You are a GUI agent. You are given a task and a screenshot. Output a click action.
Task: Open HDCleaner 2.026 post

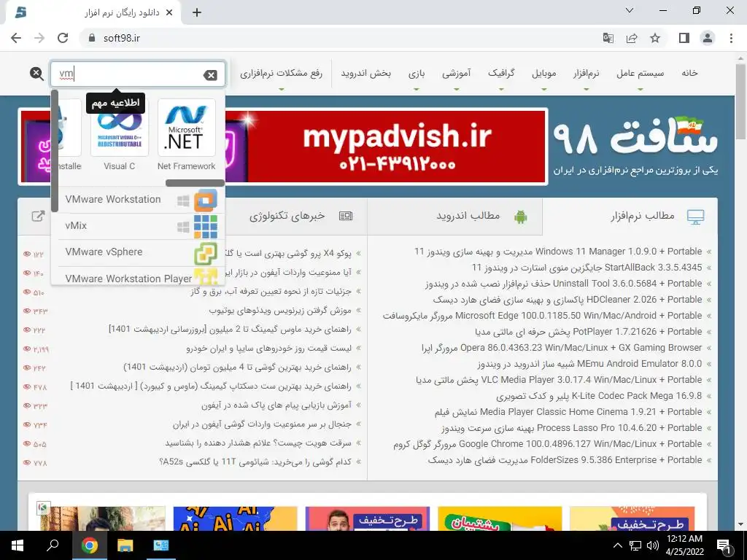click(x=568, y=300)
